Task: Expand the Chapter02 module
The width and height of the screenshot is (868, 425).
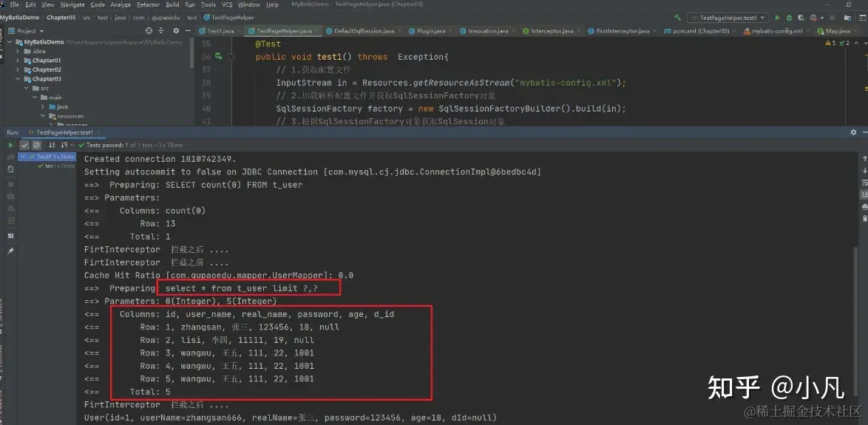Action: pos(18,69)
